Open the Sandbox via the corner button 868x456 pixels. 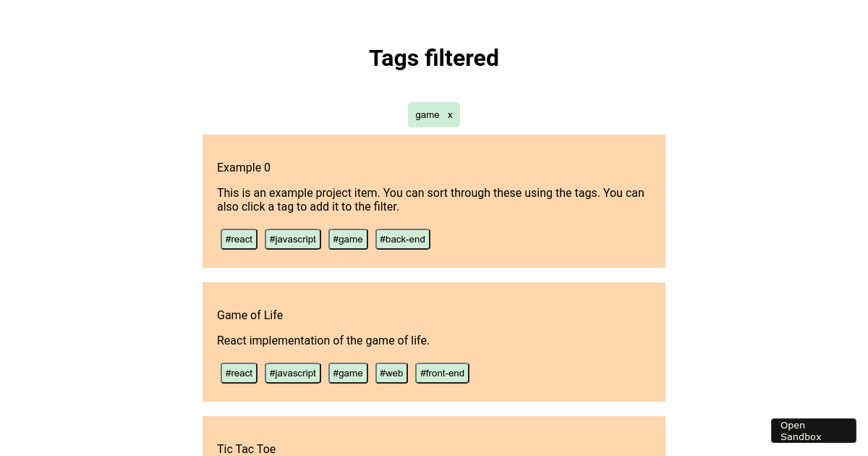(x=813, y=430)
